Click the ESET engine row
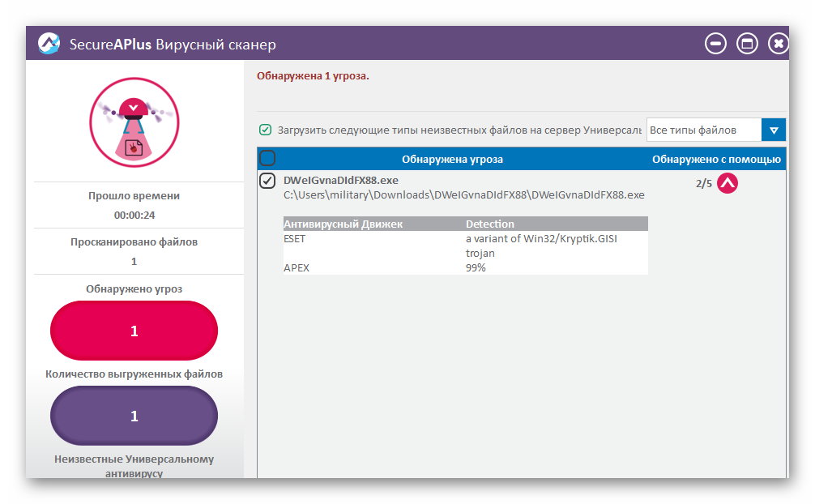The height and width of the screenshot is (504, 815). (465, 246)
